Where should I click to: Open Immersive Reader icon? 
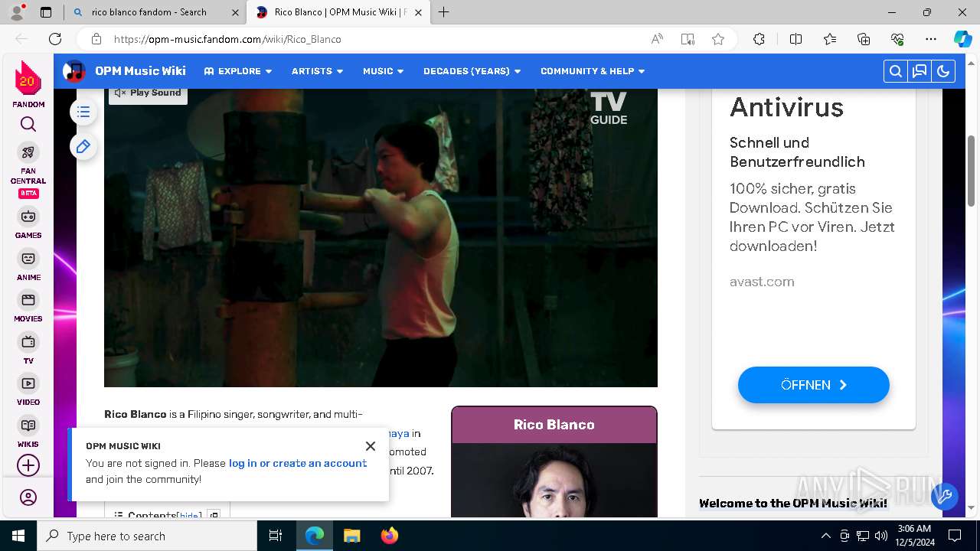[x=688, y=39]
